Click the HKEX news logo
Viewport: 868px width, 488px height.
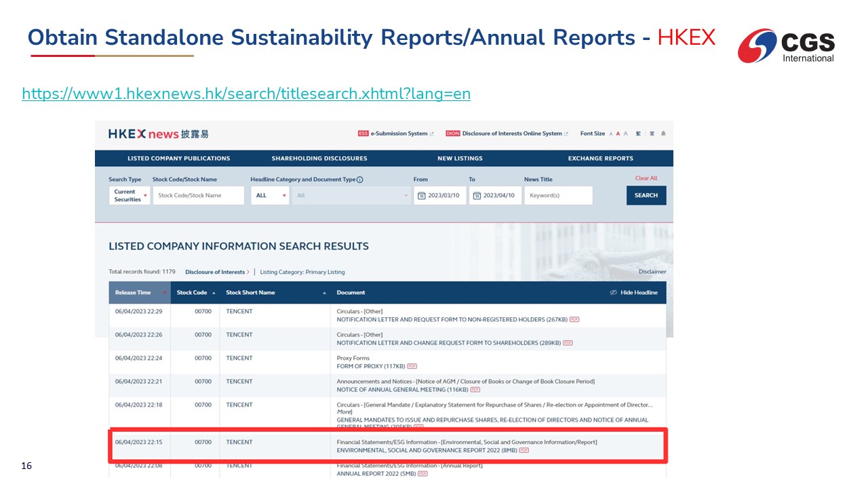[x=159, y=134]
